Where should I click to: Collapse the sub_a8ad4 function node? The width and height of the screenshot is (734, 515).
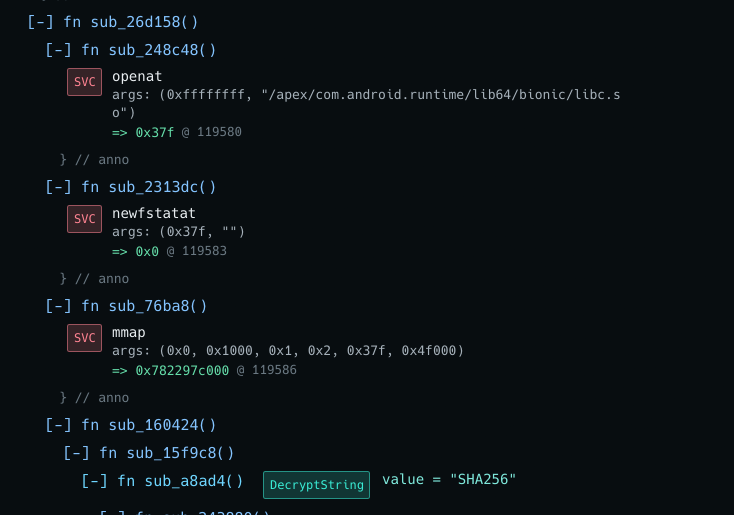[x=94, y=481]
